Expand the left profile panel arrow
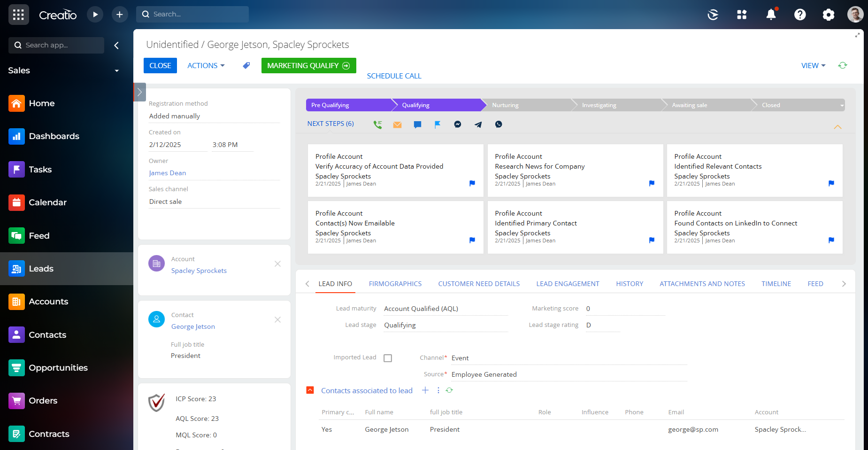 click(139, 92)
